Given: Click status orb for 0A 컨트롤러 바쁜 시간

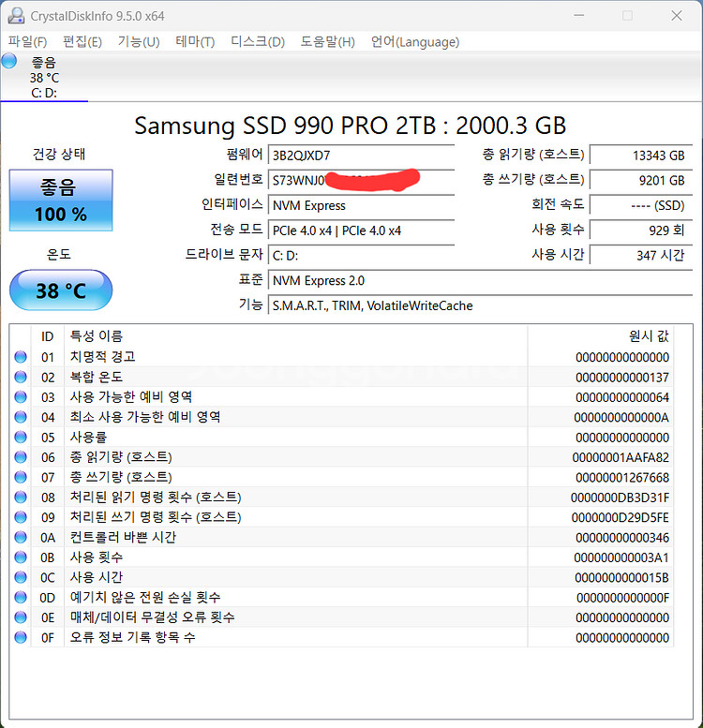Looking at the screenshot, I should [x=21, y=537].
